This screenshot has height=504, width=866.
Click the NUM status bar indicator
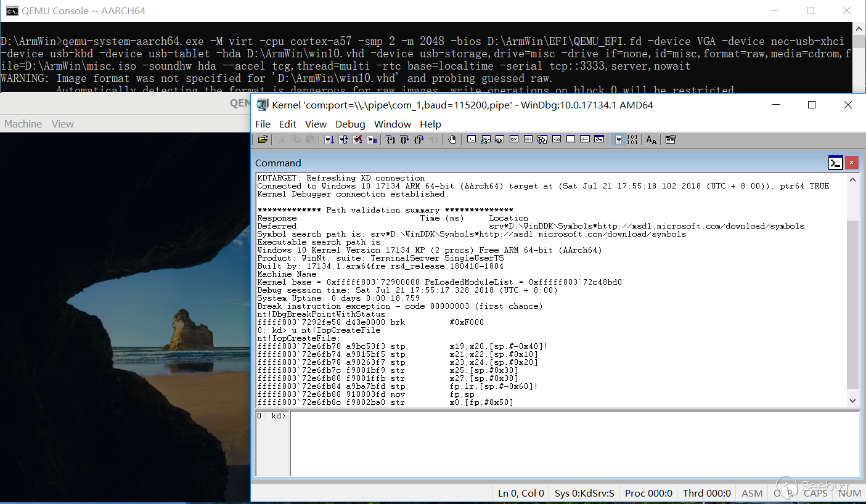point(849,493)
